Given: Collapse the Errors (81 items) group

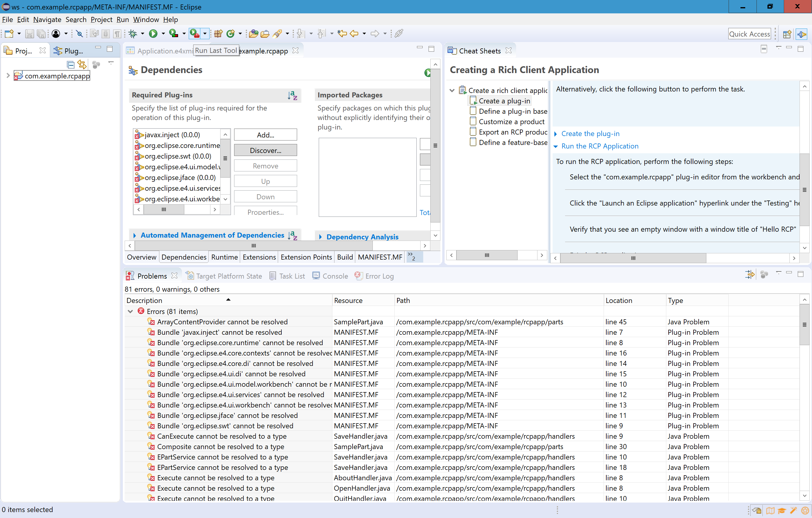Looking at the screenshot, I should [130, 311].
